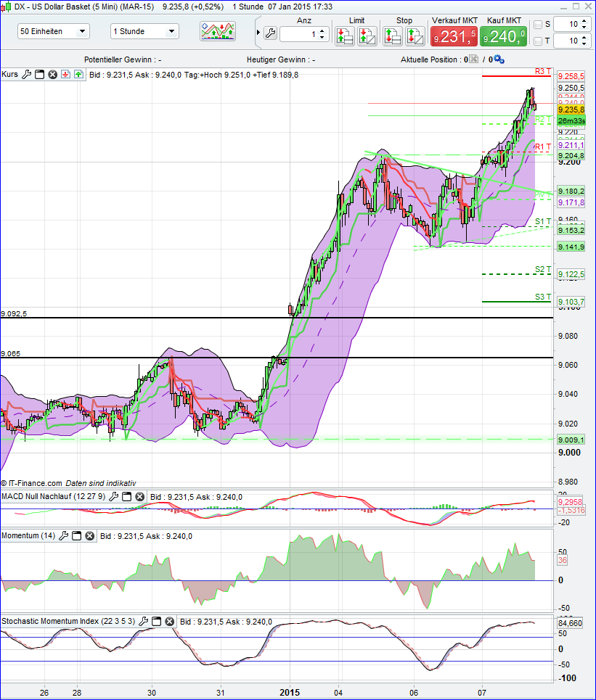Click the green up-arrow icon beside Kurs

click(77, 74)
